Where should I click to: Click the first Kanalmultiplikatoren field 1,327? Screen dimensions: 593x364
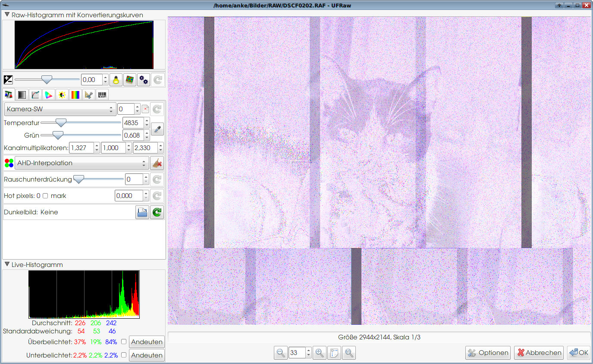[81, 148]
